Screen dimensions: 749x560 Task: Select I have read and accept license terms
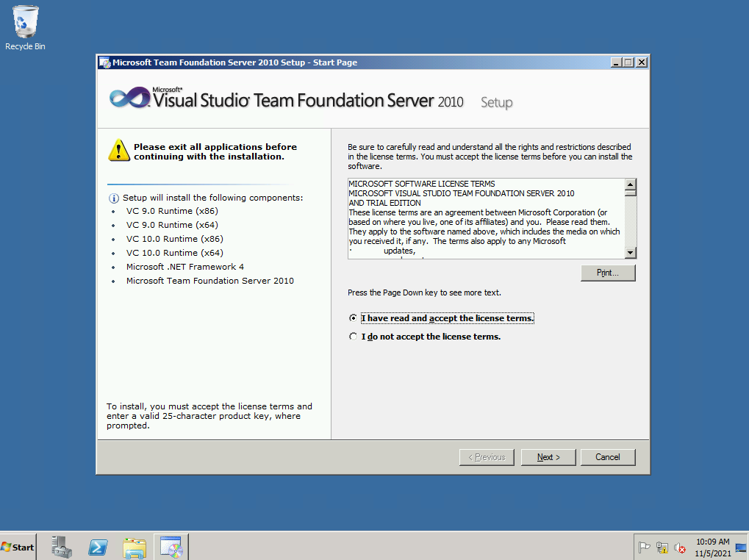coord(442,318)
